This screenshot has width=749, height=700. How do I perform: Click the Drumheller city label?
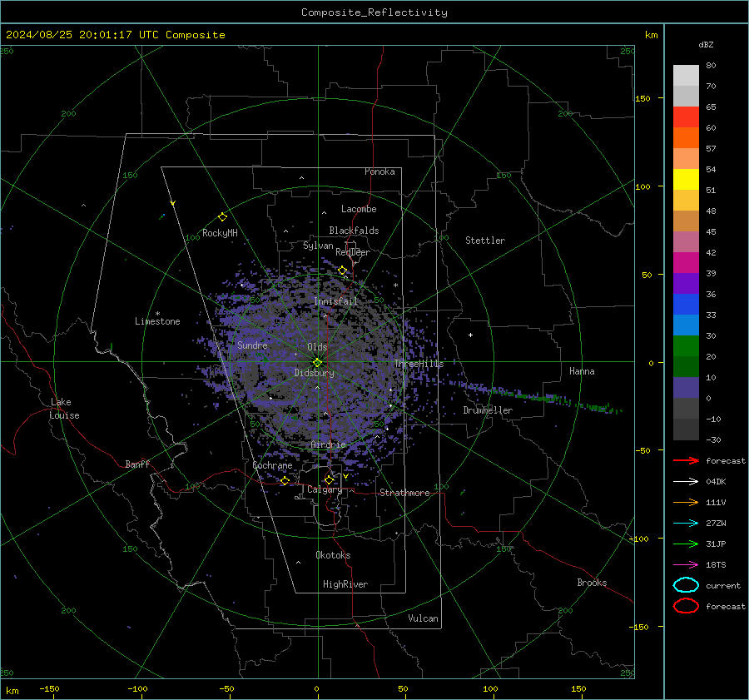tap(488, 410)
